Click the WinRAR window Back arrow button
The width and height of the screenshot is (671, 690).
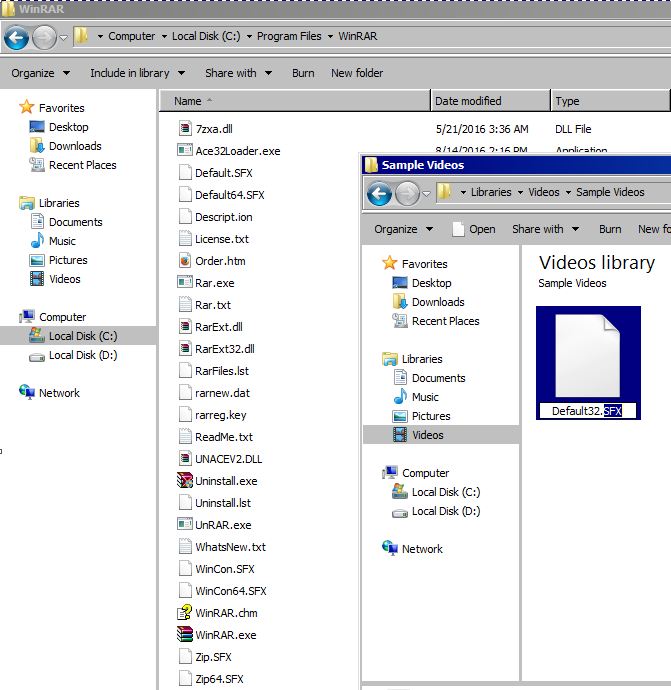(x=17, y=37)
